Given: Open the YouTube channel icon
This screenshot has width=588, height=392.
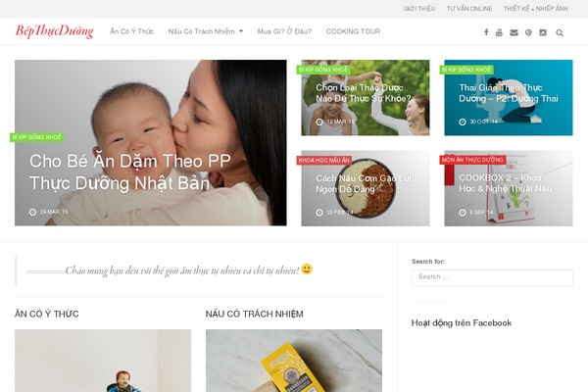Looking at the screenshot, I should coord(499,32).
